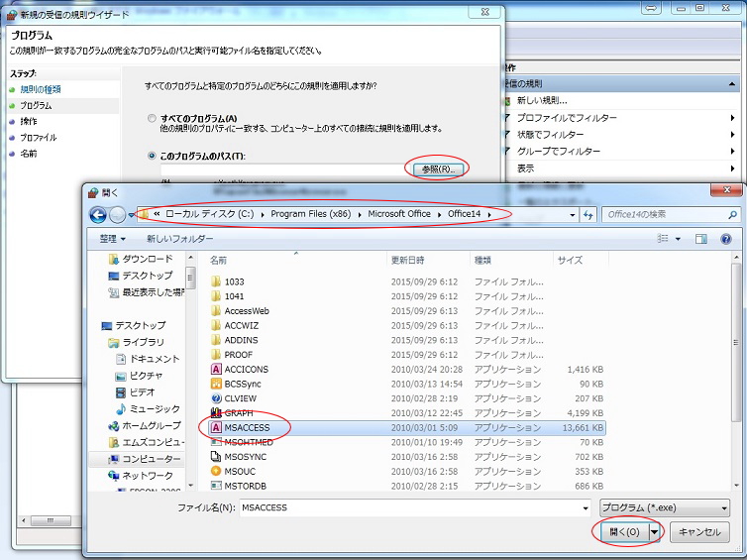Sort by 種類 column header
This screenshot has width=747, height=560.
click(x=482, y=261)
